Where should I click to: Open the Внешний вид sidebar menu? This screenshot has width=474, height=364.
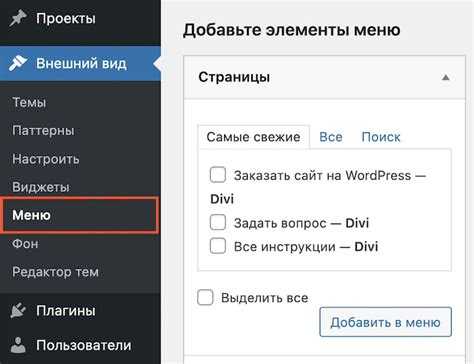point(80,63)
